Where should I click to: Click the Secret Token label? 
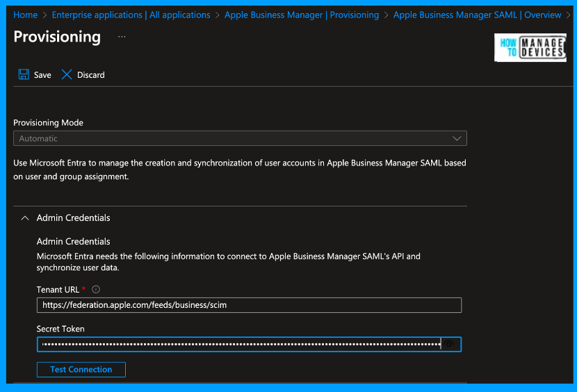pyautogui.click(x=60, y=329)
